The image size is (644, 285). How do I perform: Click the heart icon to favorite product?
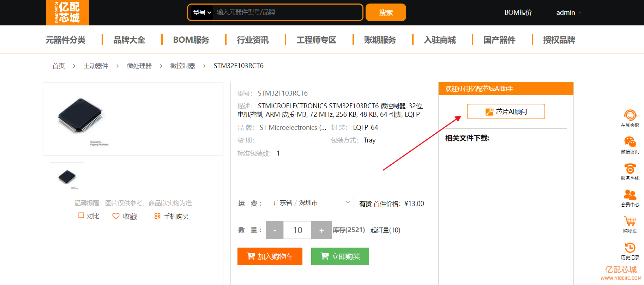pyautogui.click(x=116, y=216)
